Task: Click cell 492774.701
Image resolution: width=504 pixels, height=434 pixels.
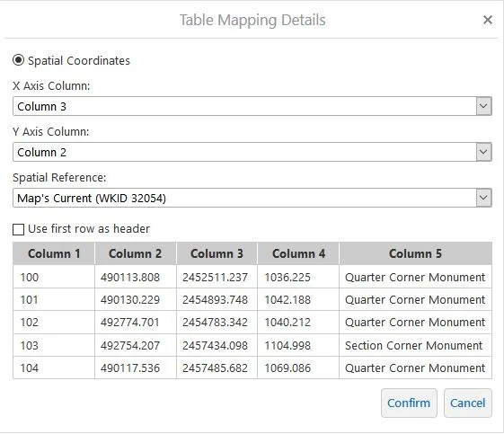Action: 136,322
